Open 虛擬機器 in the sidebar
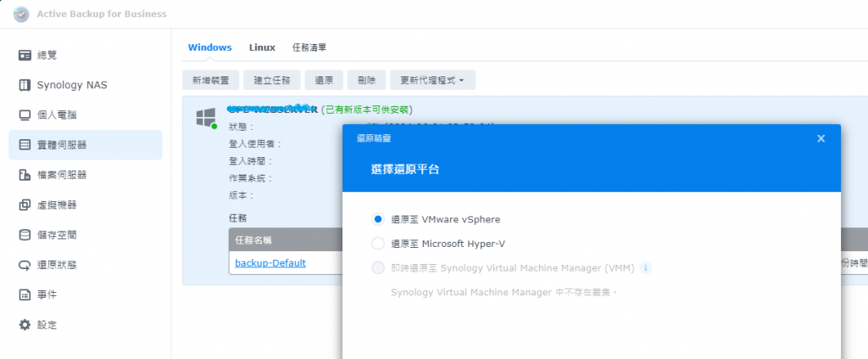This screenshot has width=868, height=359. pyautogui.click(x=86, y=205)
